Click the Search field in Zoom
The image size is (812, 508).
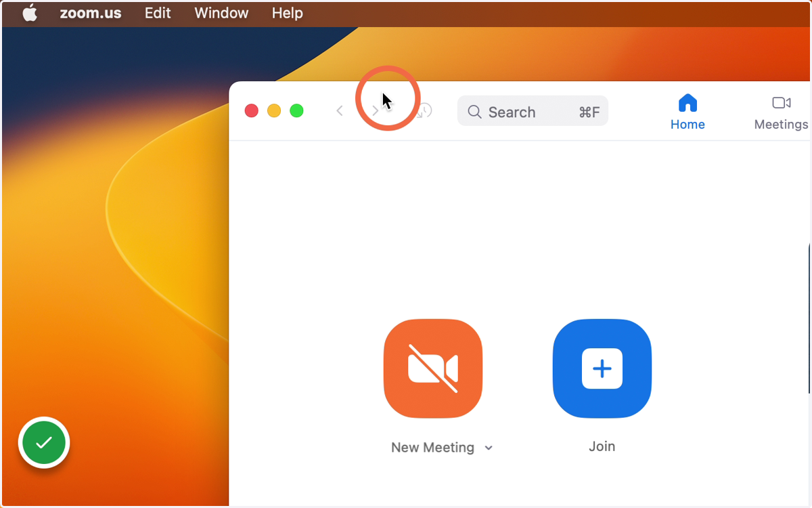coord(533,111)
